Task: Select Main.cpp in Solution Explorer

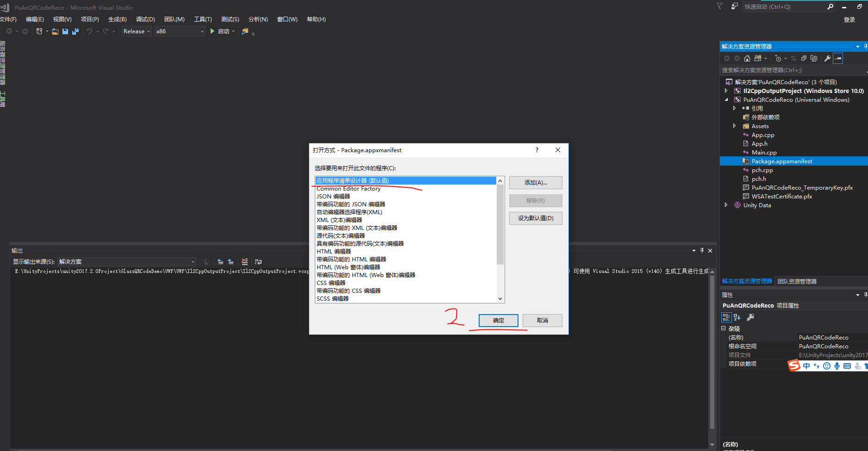Action: point(764,153)
